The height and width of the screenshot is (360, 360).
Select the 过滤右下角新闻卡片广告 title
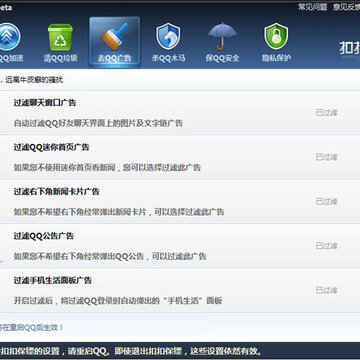point(56,192)
